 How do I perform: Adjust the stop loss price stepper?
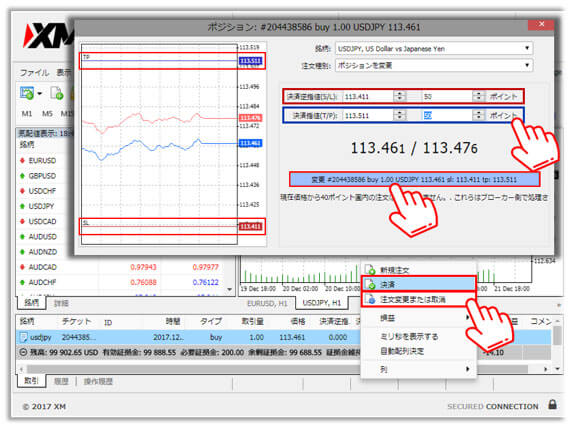(x=400, y=96)
